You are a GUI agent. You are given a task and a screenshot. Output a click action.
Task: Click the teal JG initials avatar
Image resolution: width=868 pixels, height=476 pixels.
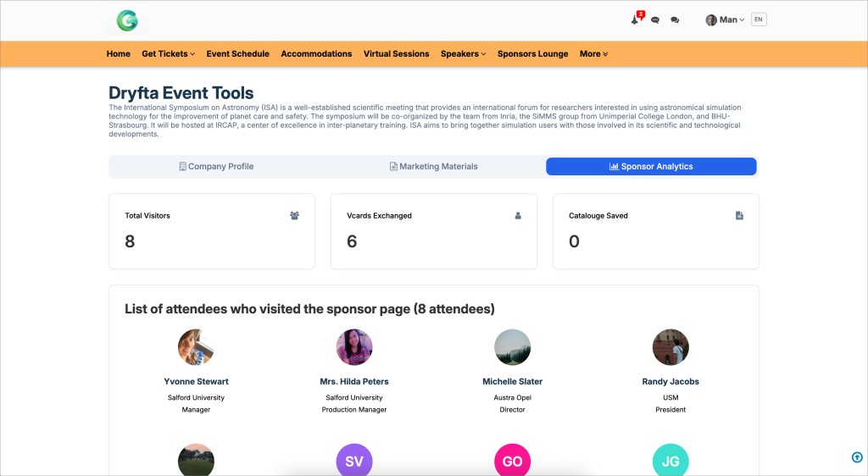click(670, 461)
